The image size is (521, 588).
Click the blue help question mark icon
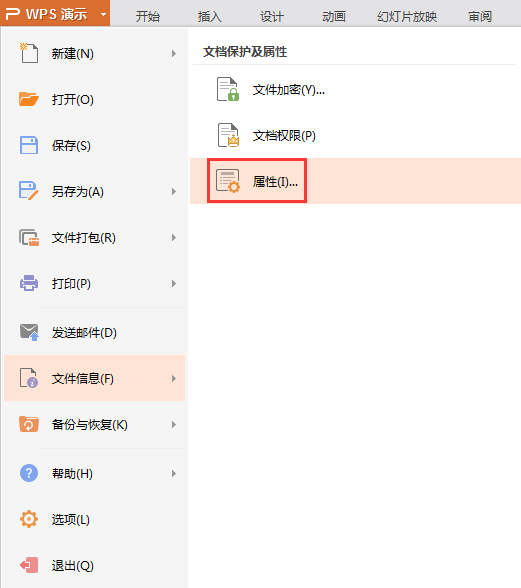click(x=29, y=473)
